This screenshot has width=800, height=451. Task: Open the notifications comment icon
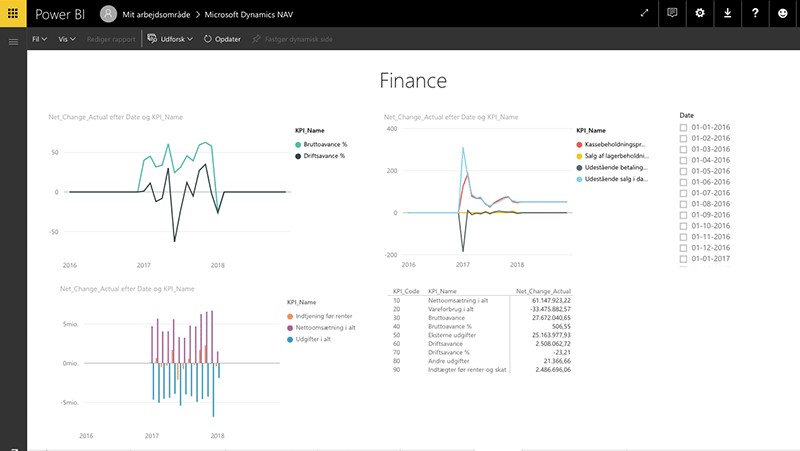[672, 14]
